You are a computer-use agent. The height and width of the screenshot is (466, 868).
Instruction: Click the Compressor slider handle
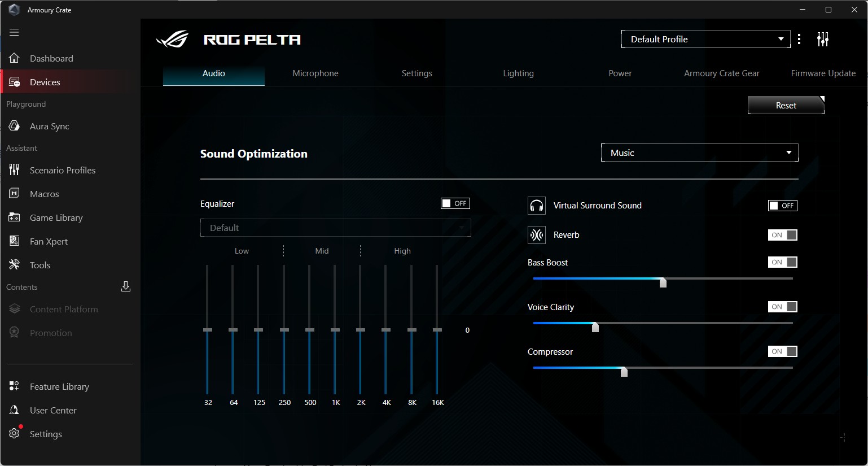coord(624,372)
